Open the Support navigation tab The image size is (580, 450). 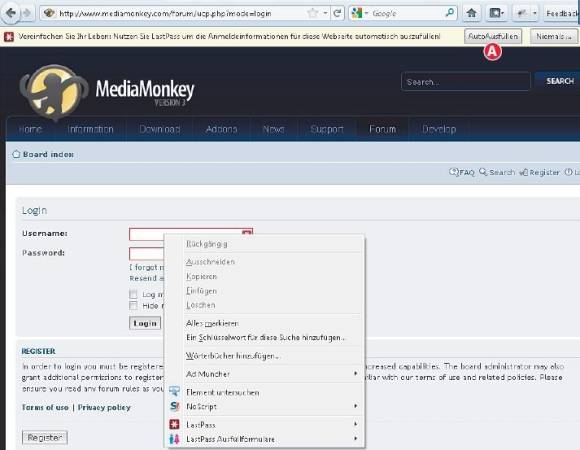click(327, 129)
